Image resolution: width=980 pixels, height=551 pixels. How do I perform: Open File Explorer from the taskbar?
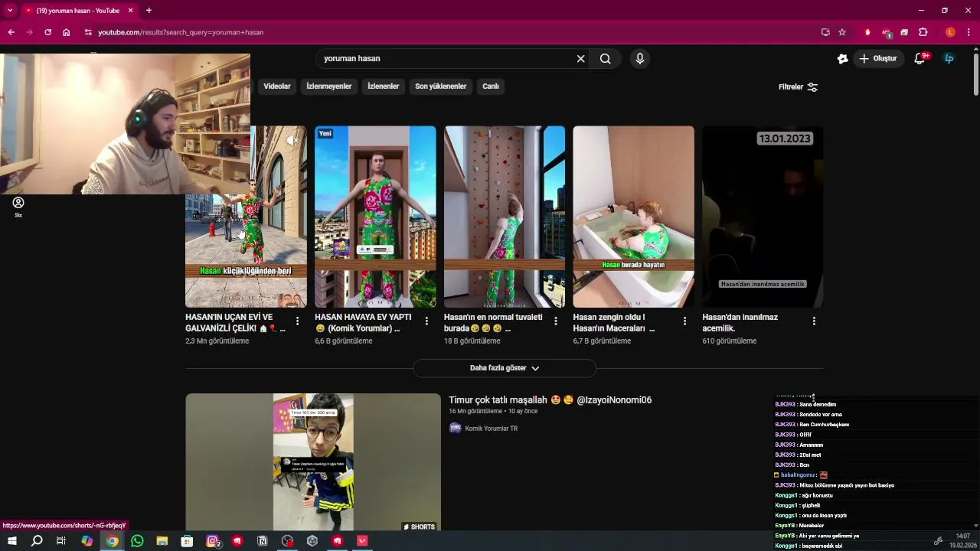coord(162,541)
